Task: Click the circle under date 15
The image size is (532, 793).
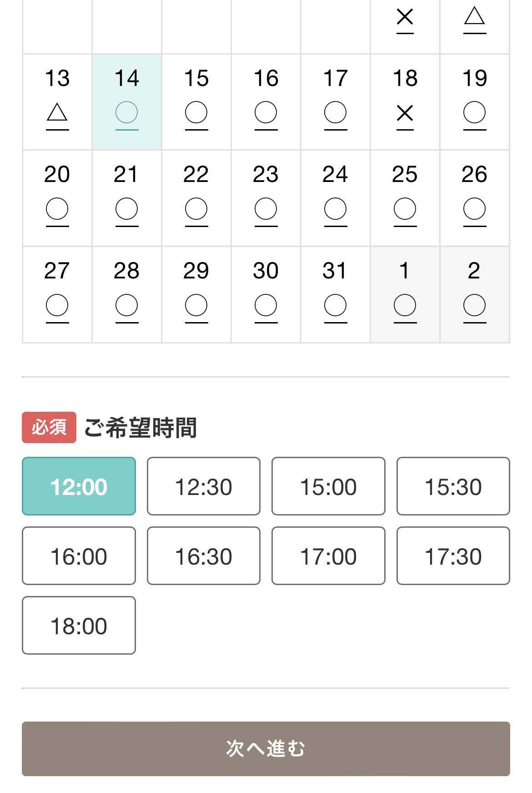Action: pyautogui.click(x=196, y=112)
